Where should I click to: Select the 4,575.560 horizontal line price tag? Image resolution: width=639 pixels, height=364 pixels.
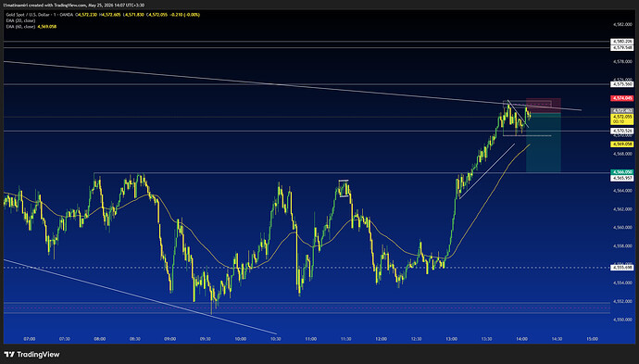point(622,84)
